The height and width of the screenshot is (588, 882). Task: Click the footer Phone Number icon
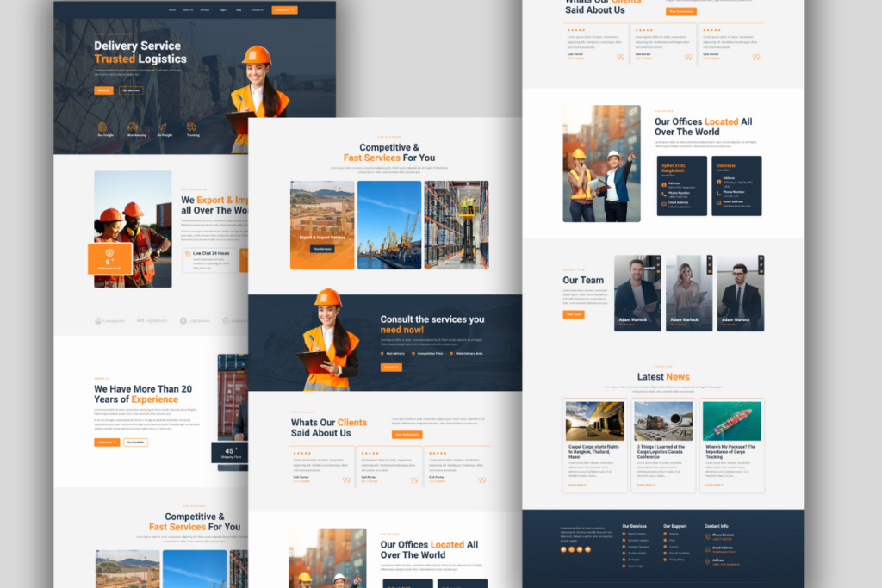point(708,535)
